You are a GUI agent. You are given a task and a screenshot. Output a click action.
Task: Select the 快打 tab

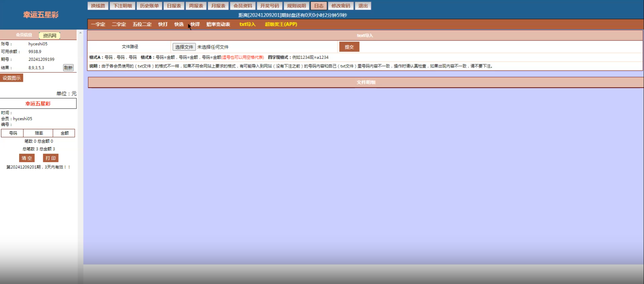coord(163,24)
